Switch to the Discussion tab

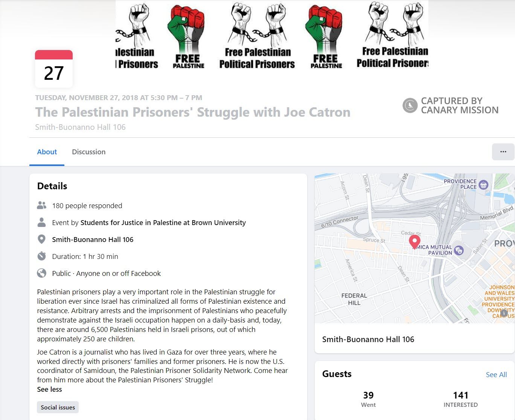coord(88,152)
